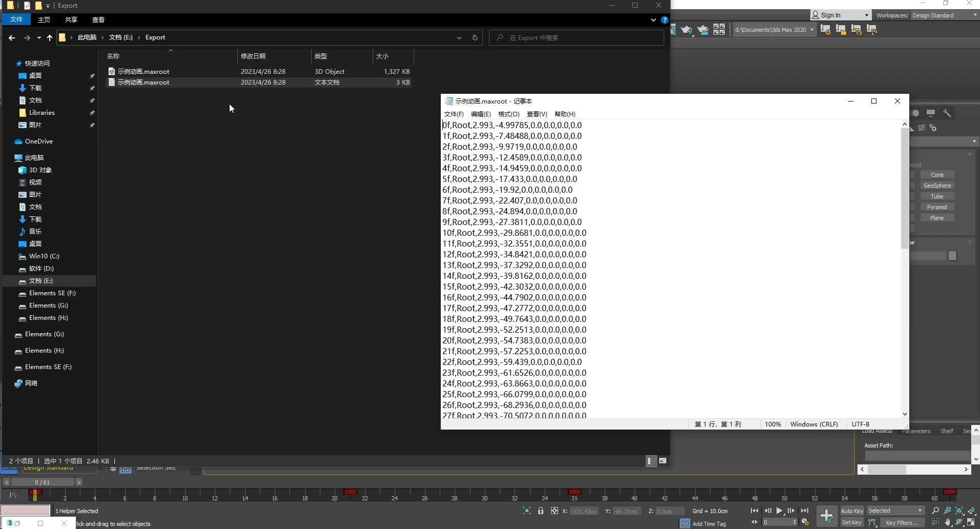The height and width of the screenshot is (529, 980).
Task: Step to the previous frame
Action: [x=768, y=511]
